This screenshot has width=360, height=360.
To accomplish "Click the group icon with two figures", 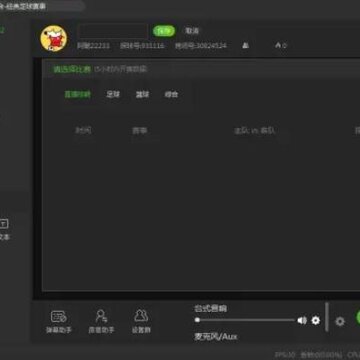I will (x=141, y=315).
